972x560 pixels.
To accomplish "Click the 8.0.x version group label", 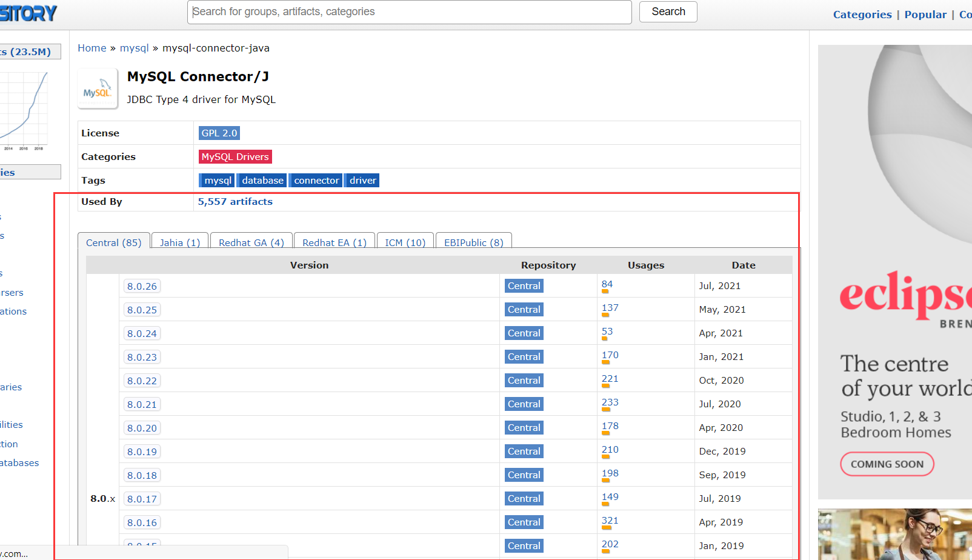I will click(x=102, y=499).
